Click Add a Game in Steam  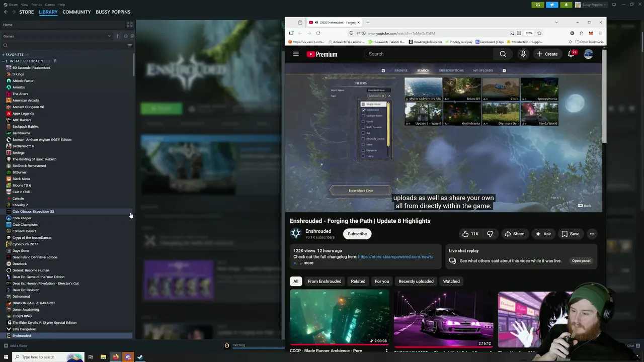[x=16, y=345]
